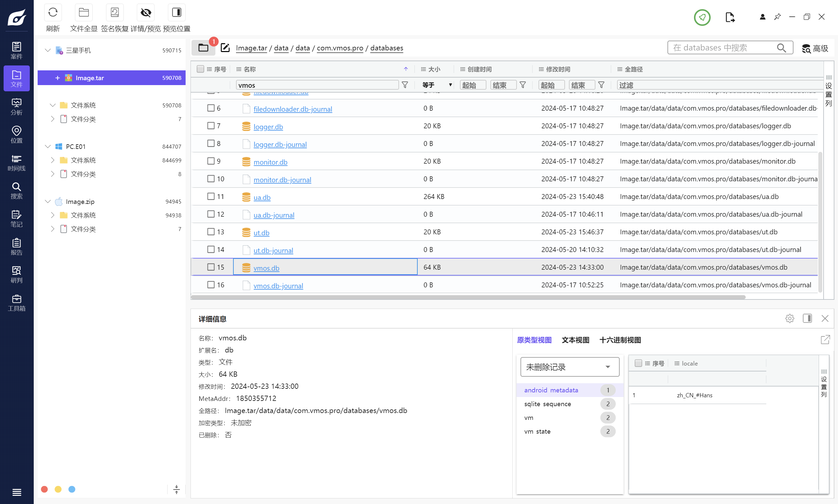Click the 文件全显 show all files icon
Screen dimensions: 838x504
83,12
